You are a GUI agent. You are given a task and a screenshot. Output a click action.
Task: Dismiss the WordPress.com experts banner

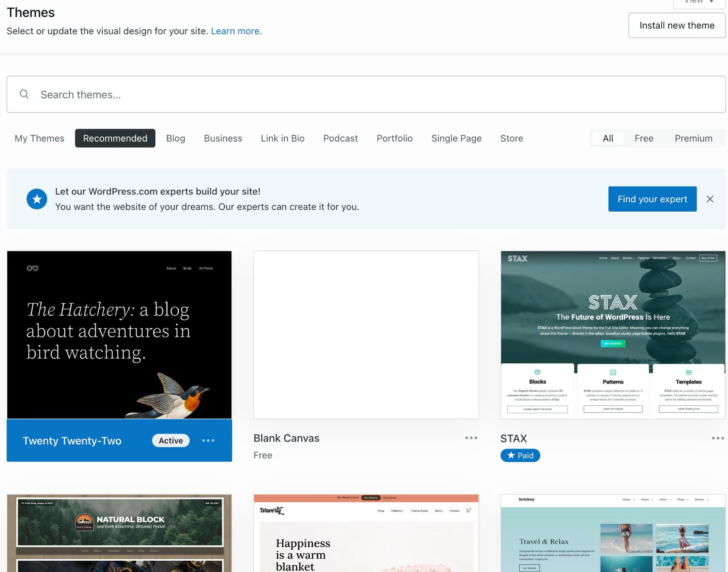pos(710,199)
